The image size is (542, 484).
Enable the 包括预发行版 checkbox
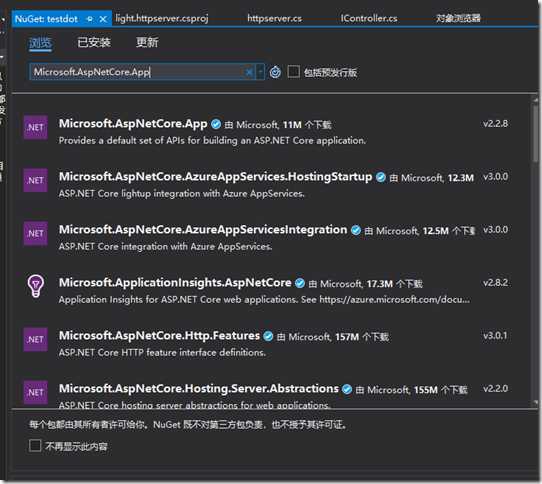click(293, 72)
